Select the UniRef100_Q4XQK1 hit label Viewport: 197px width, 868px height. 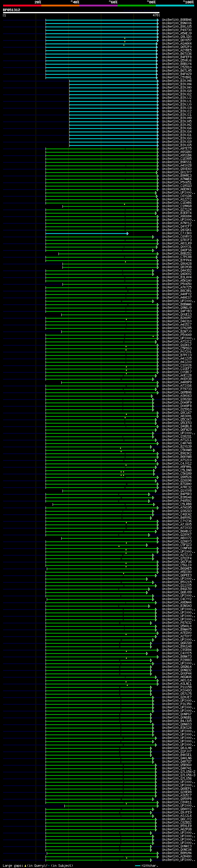pos(177,230)
